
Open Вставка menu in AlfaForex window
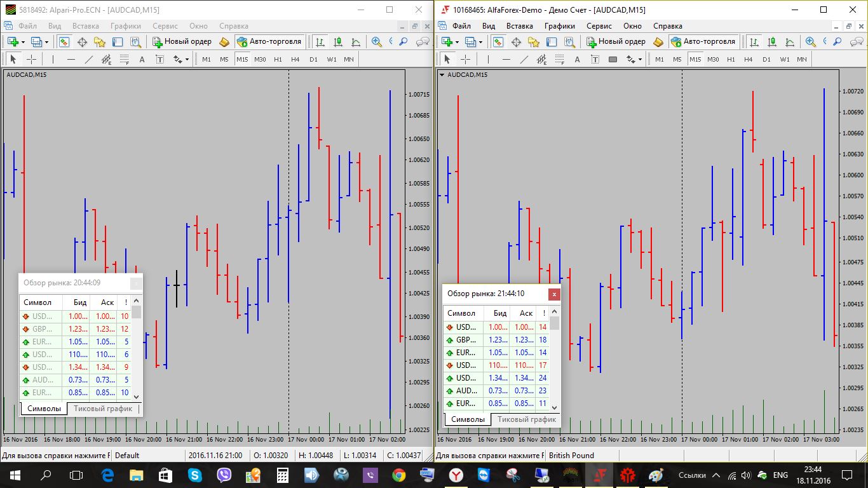[x=520, y=26]
